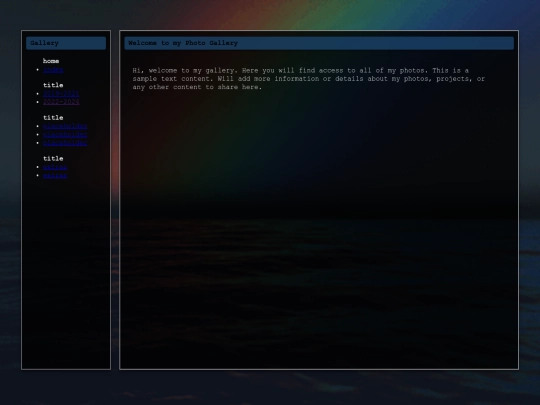Viewport: 540px width, 405px height.
Task: Click the Welcome to my Photo Gallery heading
Action: tap(319, 43)
